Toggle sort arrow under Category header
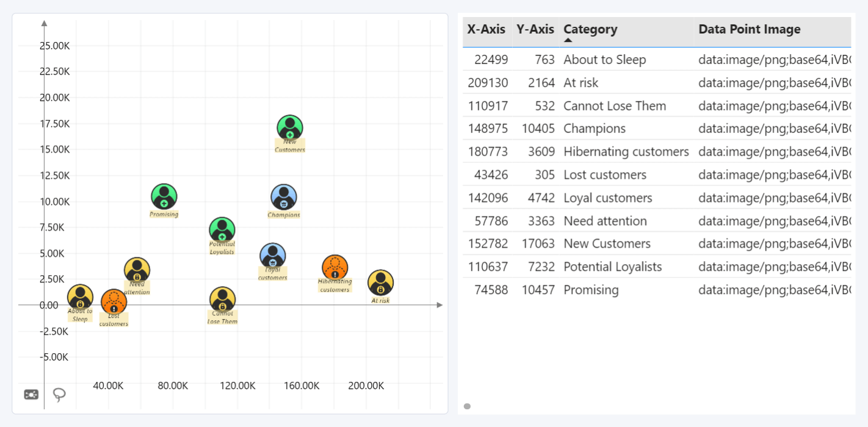868x427 pixels. point(568,40)
